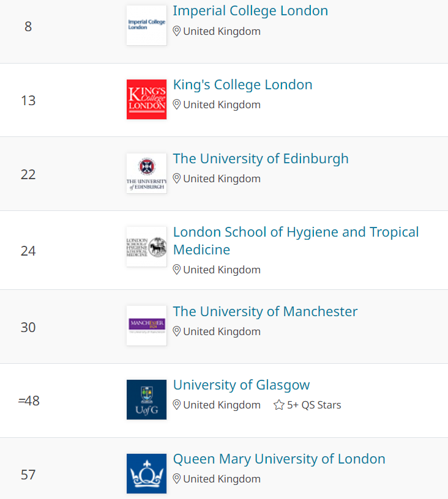
Task: Click the London School of Hygiene logo
Action: click(x=146, y=246)
